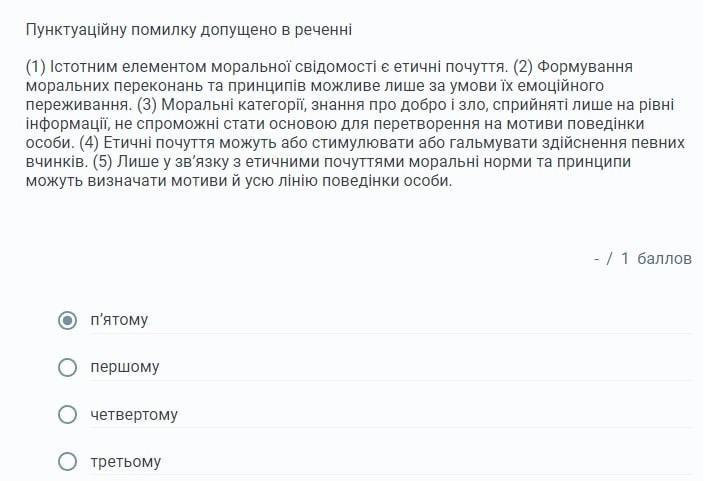
Task: Click the sentence marker (4) in passage
Action: pos(89,143)
